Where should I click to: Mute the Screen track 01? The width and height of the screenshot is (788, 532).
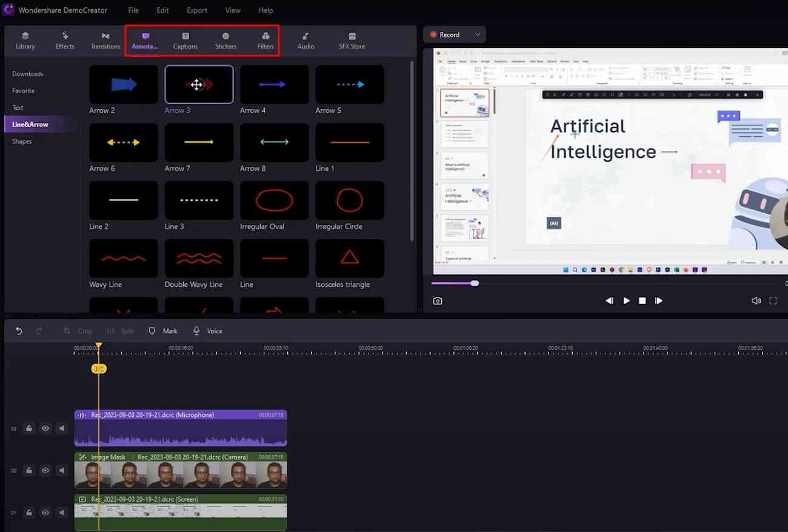61,513
